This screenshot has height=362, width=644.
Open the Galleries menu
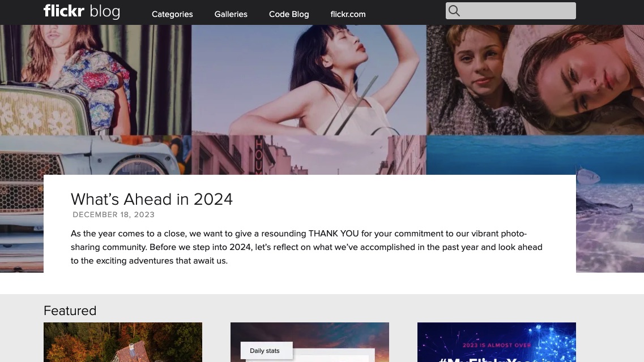click(x=231, y=14)
